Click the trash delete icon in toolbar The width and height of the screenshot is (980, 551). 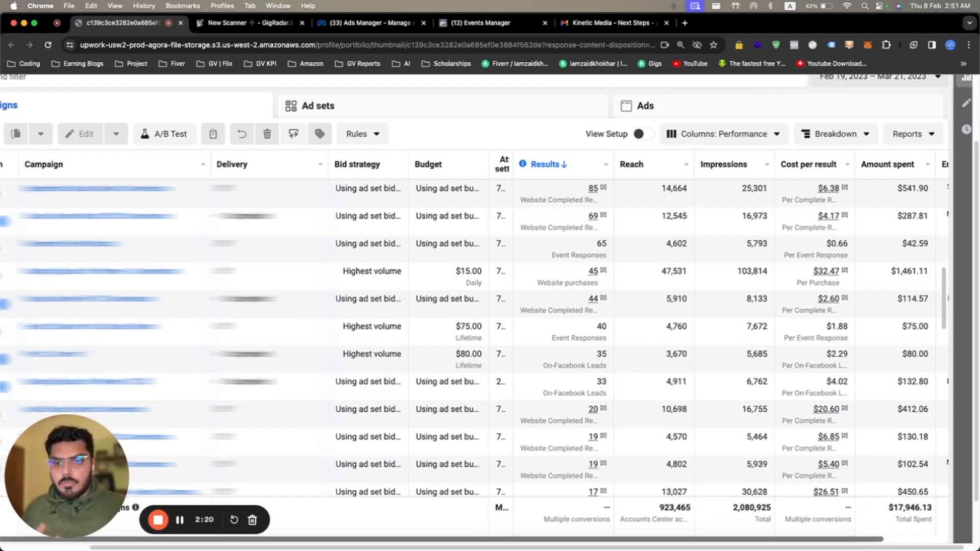pyautogui.click(x=267, y=134)
